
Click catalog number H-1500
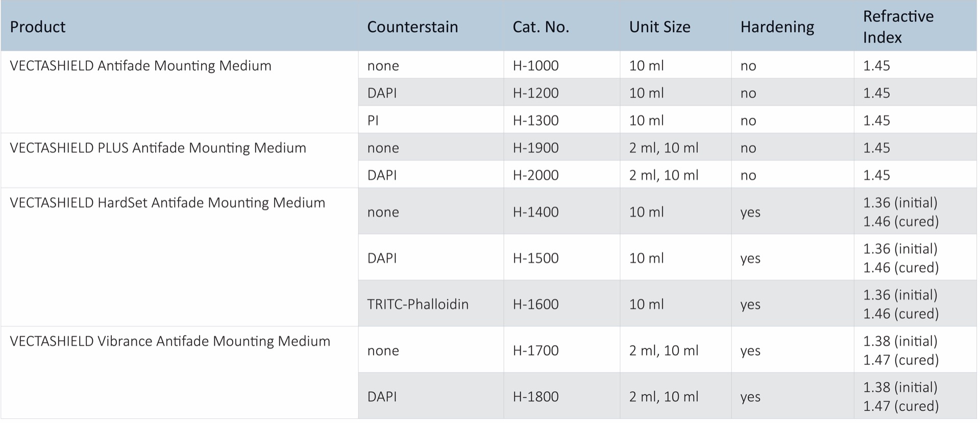click(535, 258)
